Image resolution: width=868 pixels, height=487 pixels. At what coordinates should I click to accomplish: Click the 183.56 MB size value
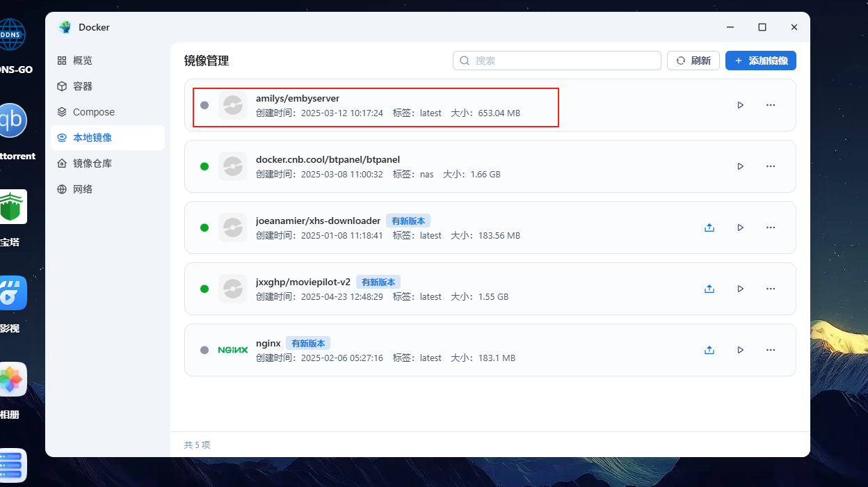point(499,235)
